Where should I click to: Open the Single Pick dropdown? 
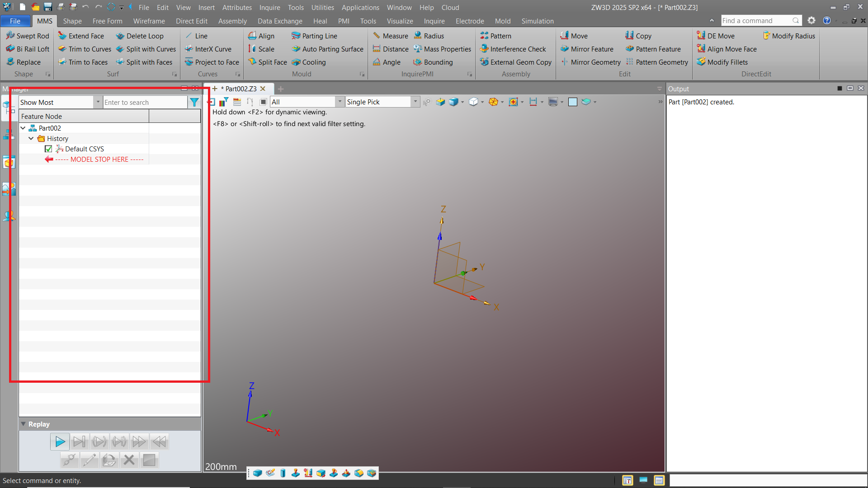click(x=415, y=102)
